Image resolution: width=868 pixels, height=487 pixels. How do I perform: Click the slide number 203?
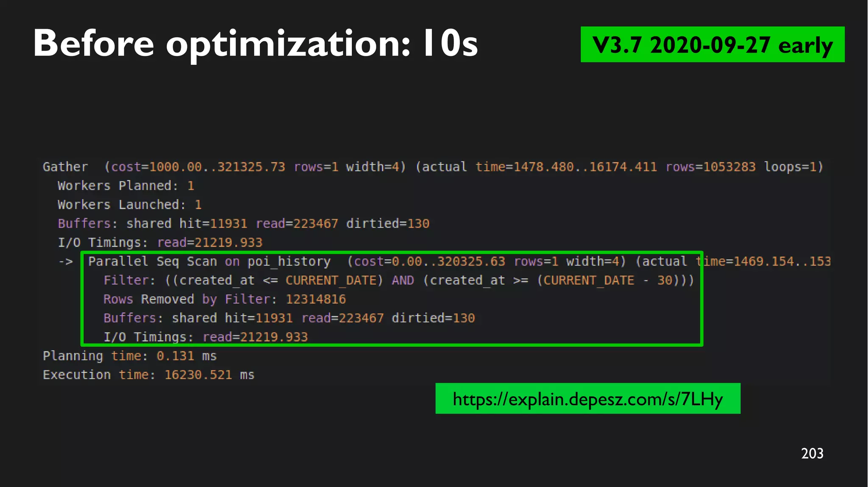point(812,454)
